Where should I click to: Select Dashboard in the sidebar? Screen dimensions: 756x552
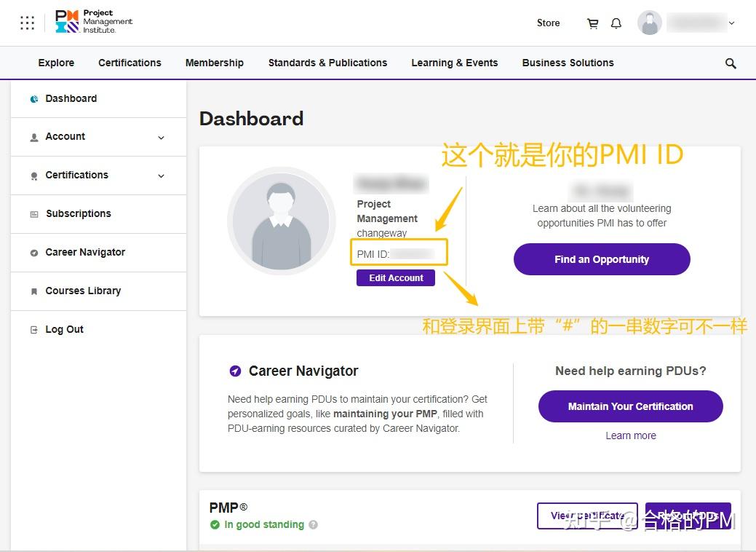click(x=98, y=98)
